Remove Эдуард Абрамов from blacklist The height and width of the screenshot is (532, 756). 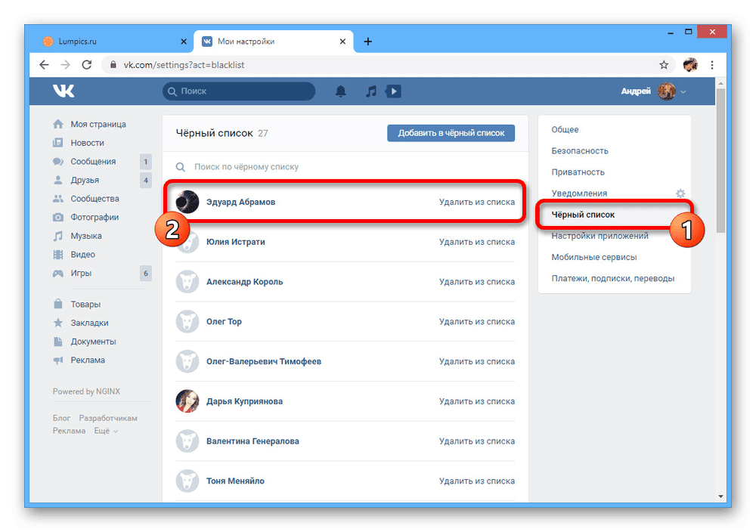[477, 202]
